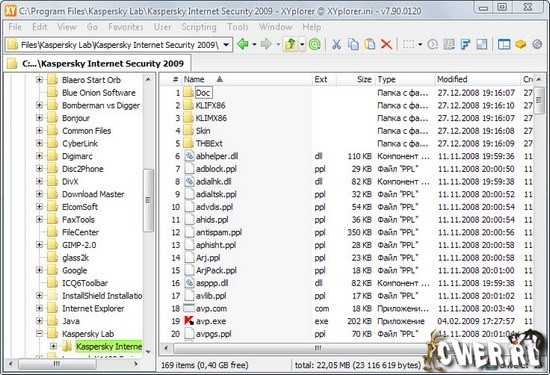Click the Copy toolbar icon

353,45
